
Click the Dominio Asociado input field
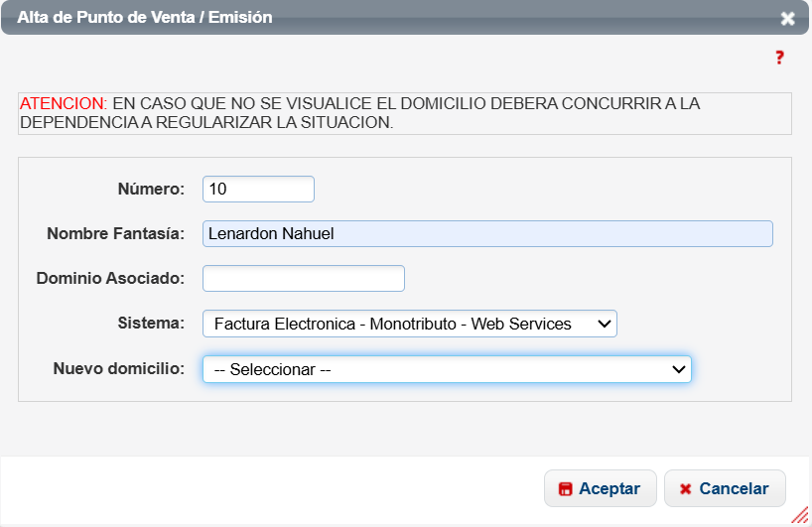coord(304,279)
